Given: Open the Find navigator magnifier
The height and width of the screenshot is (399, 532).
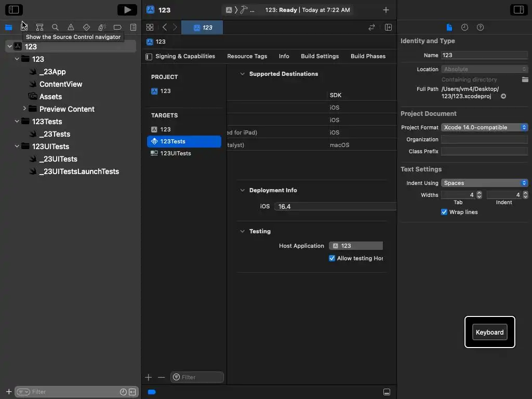Looking at the screenshot, I should click(55, 27).
